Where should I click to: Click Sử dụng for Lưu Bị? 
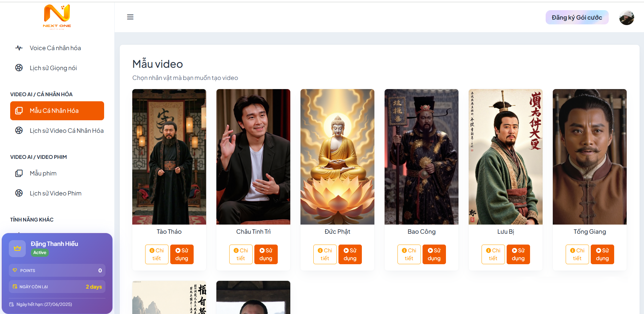pyautogui.click(x=518, y=254)
